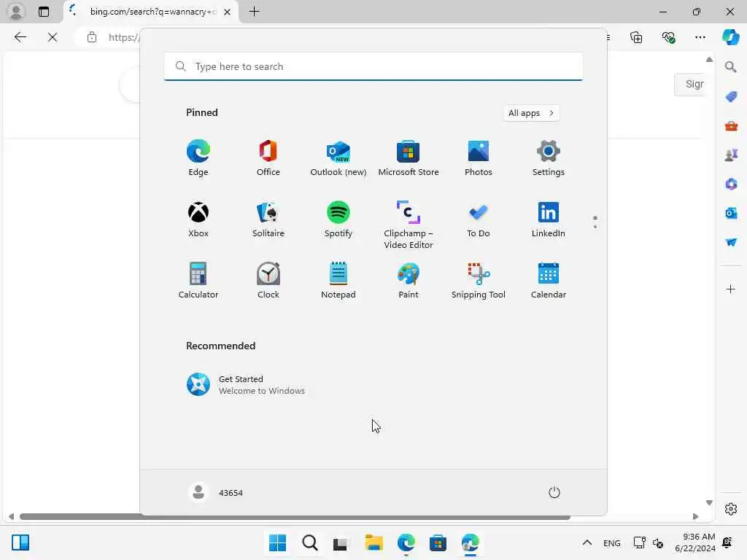Open Edge sidebar settings gear

(730, 509)
